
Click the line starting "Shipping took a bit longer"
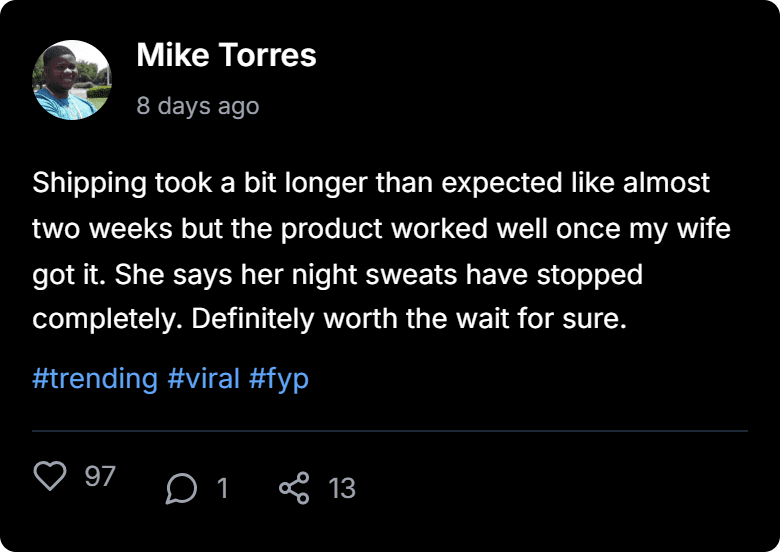pos(370,184)
